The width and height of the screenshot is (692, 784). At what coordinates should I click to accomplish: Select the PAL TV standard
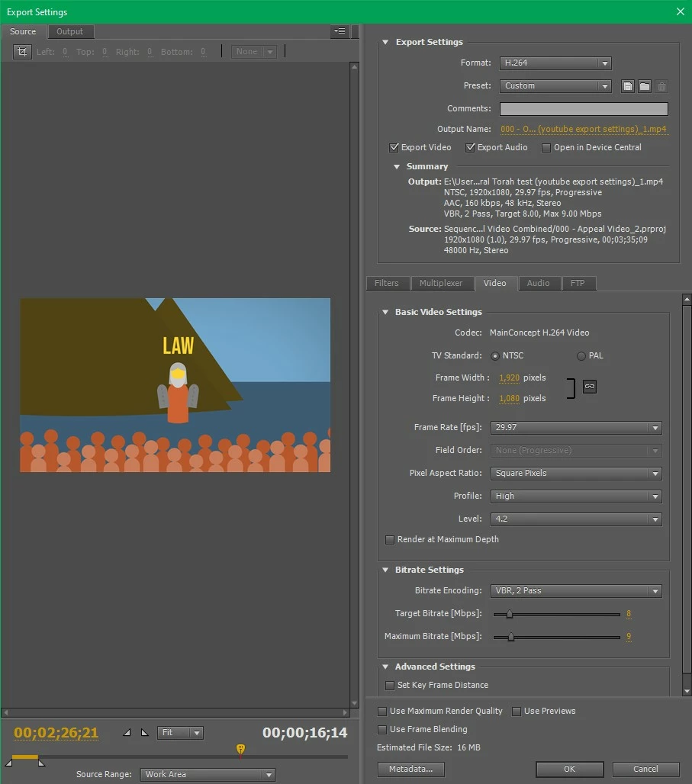coord(581,356)
